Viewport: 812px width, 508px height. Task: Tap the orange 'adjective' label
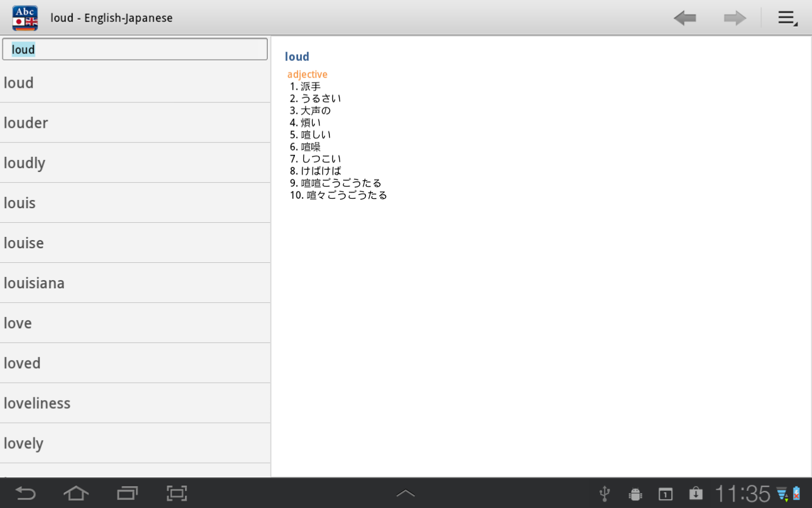coord(307,74)
